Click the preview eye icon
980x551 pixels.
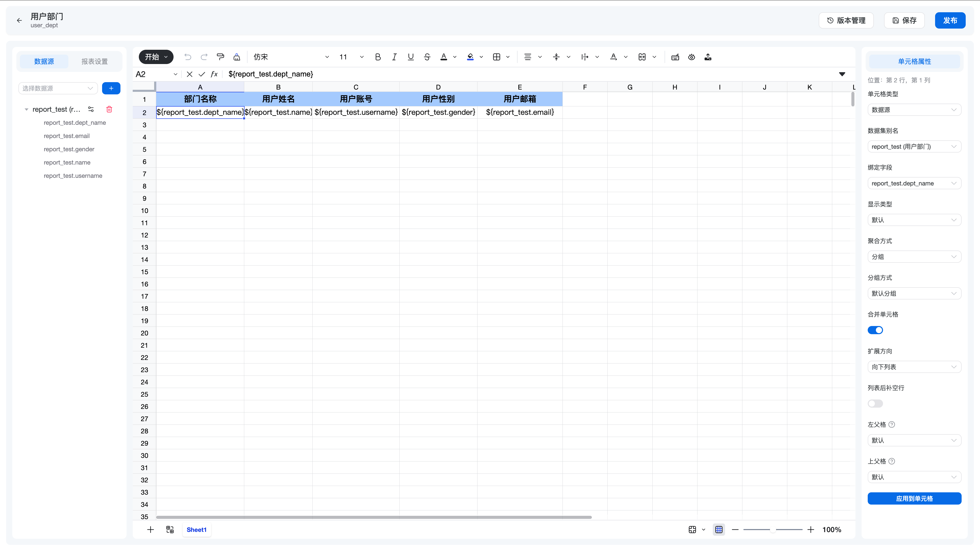coord(691,57)
